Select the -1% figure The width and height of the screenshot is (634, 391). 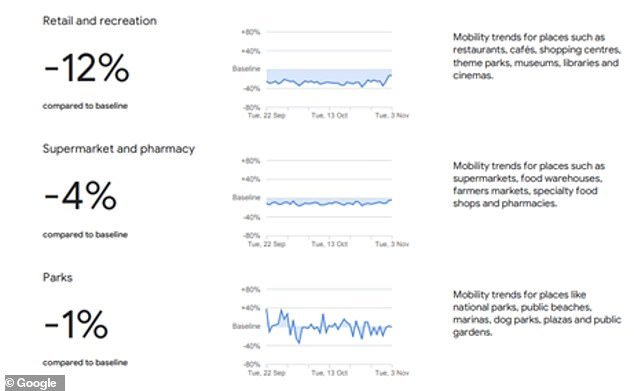point(76,324)
